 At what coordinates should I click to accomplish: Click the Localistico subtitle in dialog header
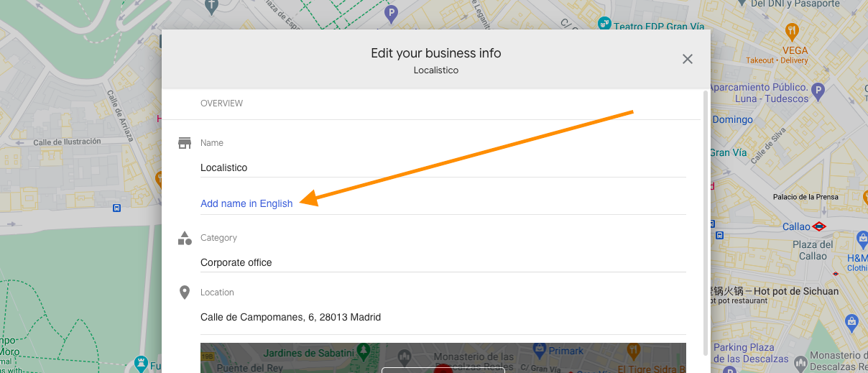click(436, 70)
